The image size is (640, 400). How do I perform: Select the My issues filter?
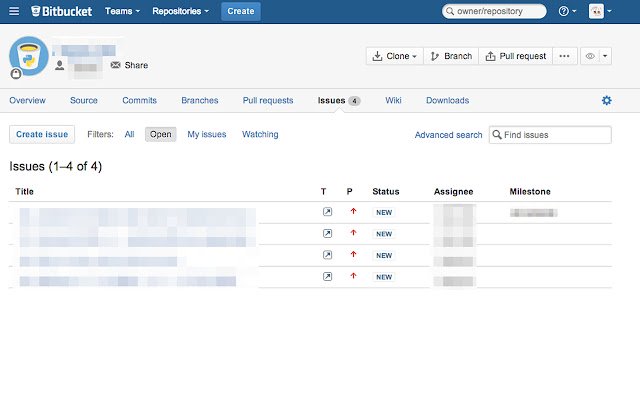click(x=207, y=134)
